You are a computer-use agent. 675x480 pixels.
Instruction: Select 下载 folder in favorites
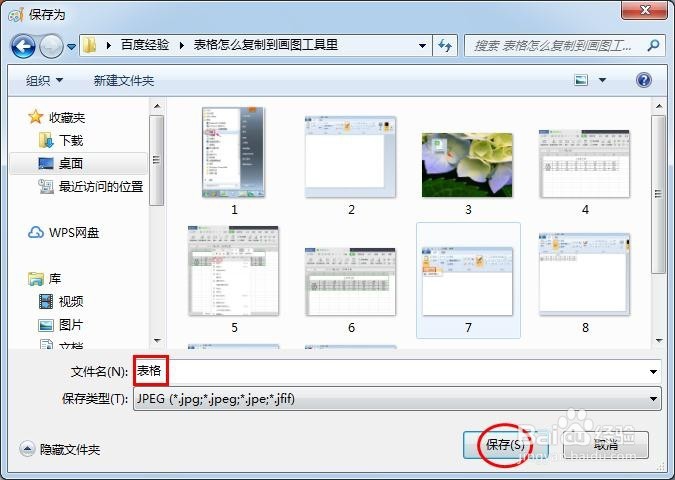click(71, 140)
